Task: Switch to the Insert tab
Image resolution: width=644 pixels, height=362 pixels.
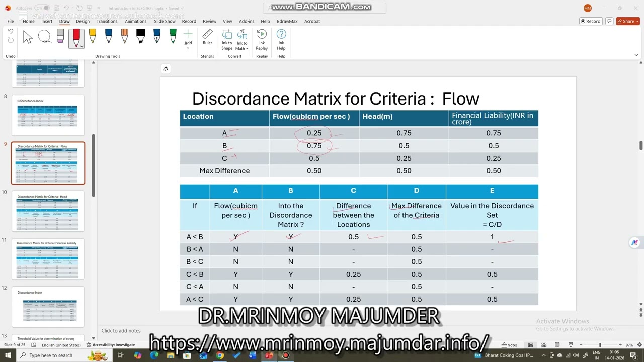Action: [47, 21]
